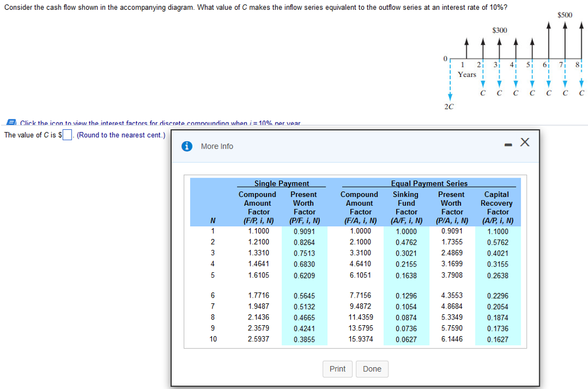Image resolution: width=588 pixels, height=389 pixels.
Task: Click the $500 label in the diagram
Action: (x=565, y=15)
